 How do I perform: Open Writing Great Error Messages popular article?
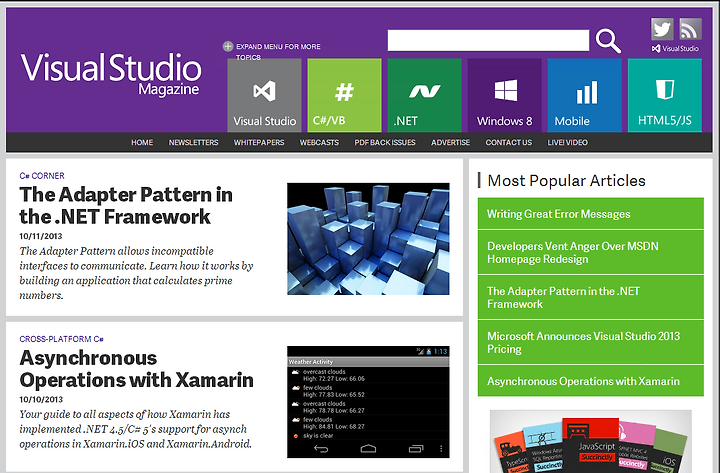tap(591, 214)
